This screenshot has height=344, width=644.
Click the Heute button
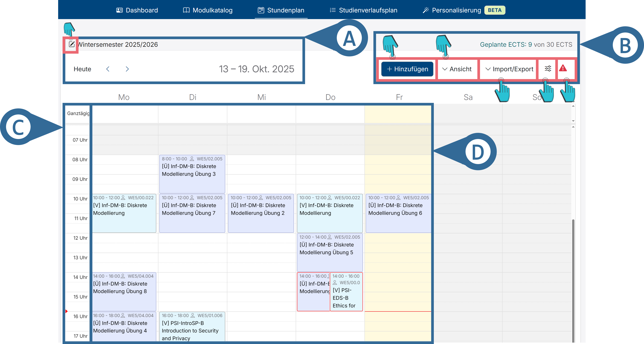82,69
